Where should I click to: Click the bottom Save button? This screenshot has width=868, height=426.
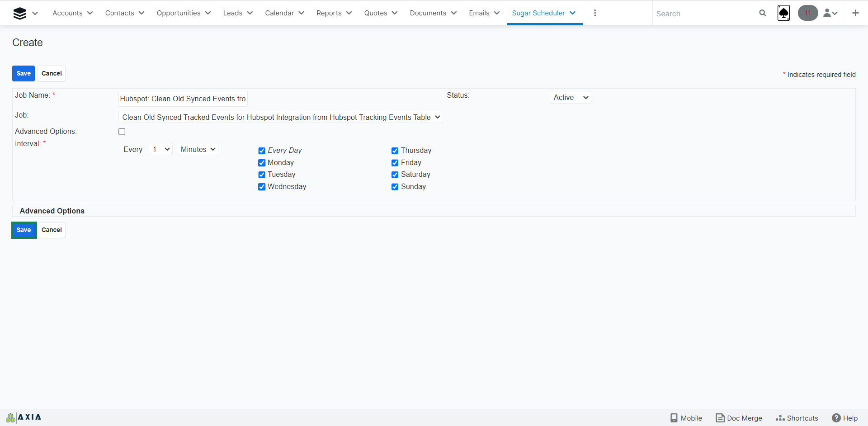[24, 230]
